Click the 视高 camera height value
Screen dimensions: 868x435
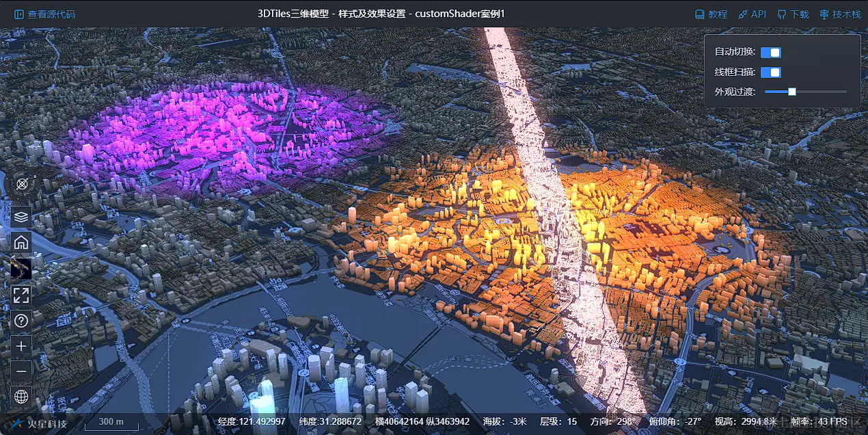point(746,421)
